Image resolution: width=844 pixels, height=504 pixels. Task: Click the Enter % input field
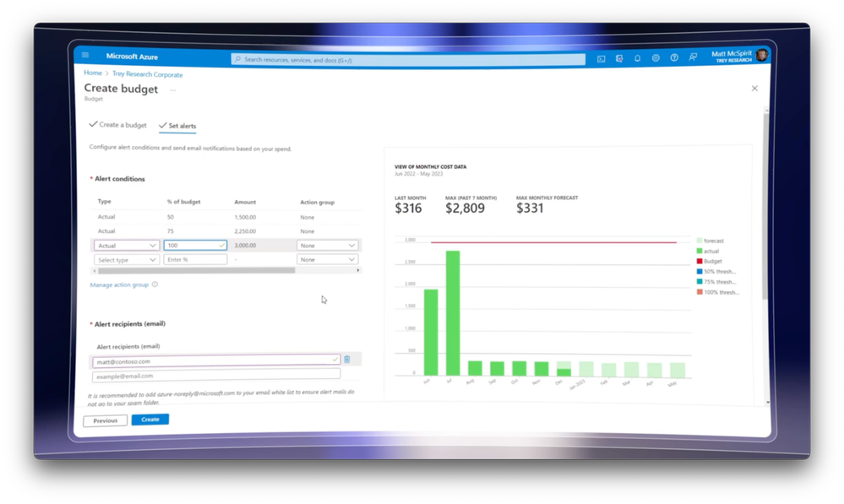pyautogui.click(x=195, y=259)
